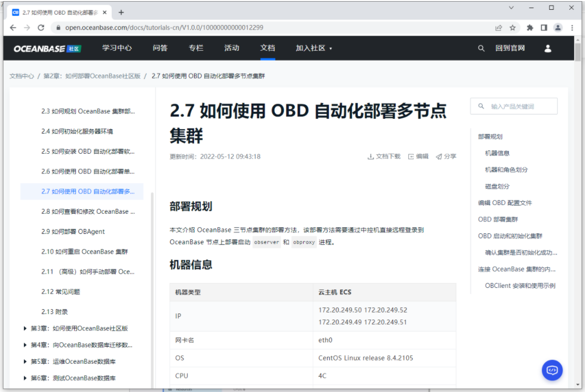Screen dimensions: 585x392
Task: Click the 第2章 breadcrumb link
Action: [x=92, y=76]
